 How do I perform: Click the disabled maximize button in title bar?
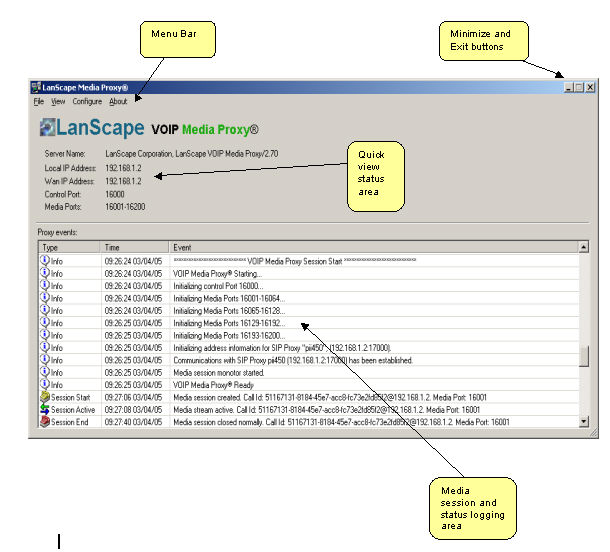579,87
